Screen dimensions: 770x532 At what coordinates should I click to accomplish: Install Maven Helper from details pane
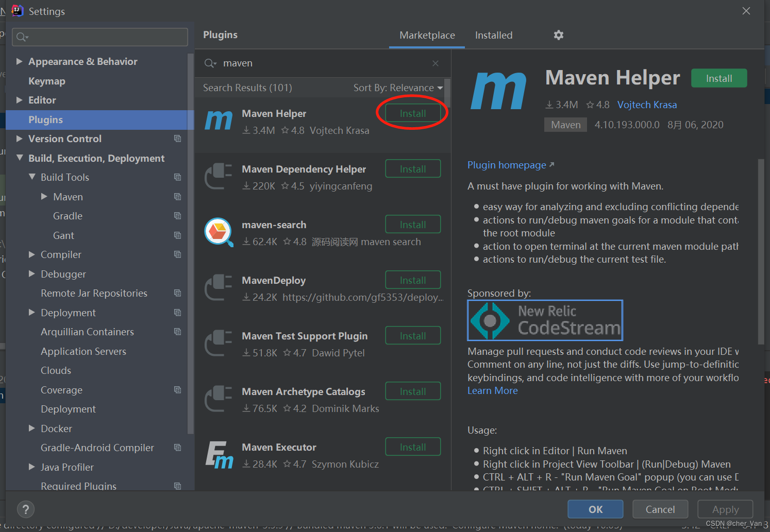click(x=719, y=78)
